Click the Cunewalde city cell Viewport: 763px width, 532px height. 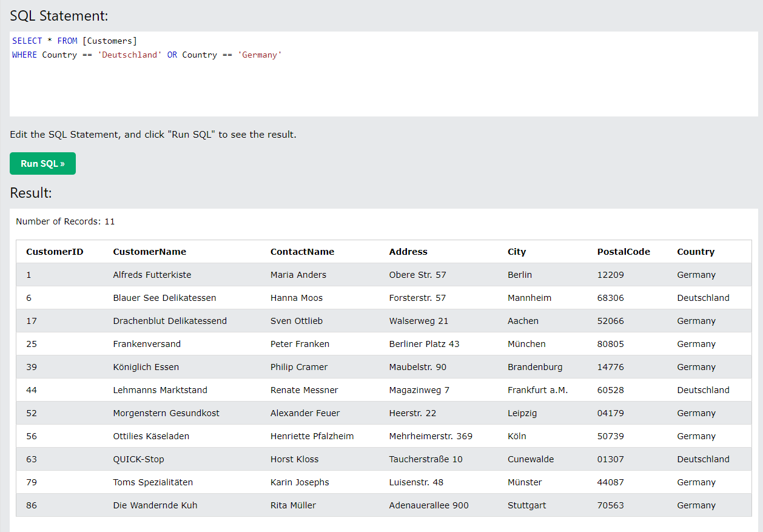(531, 459)
